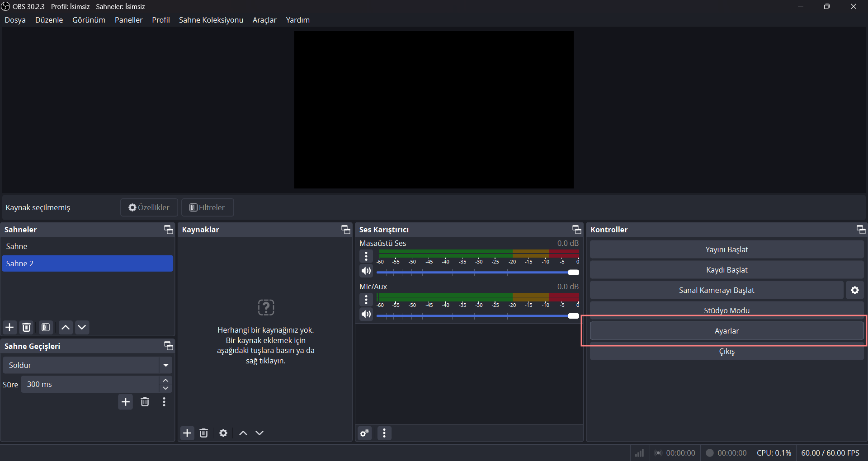
Task: Open Mic/Aux options three-dots
Action: (366, 300)
